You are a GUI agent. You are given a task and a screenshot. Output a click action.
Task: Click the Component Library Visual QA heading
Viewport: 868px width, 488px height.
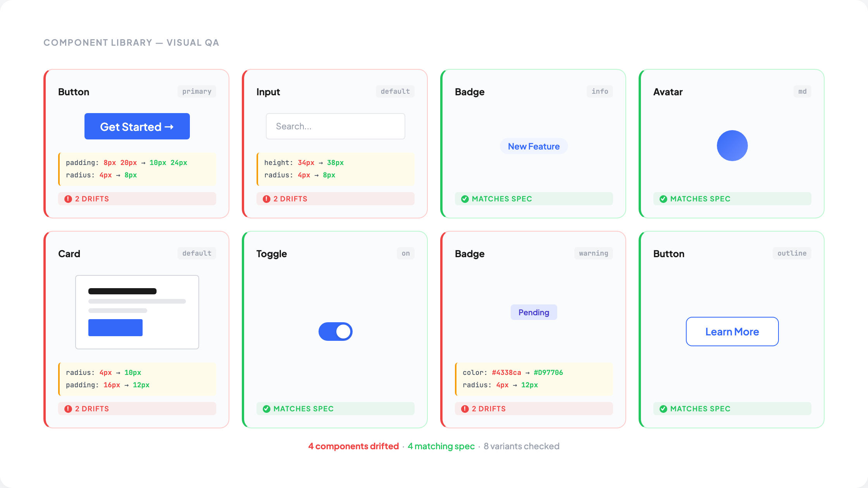pos(131,43)
